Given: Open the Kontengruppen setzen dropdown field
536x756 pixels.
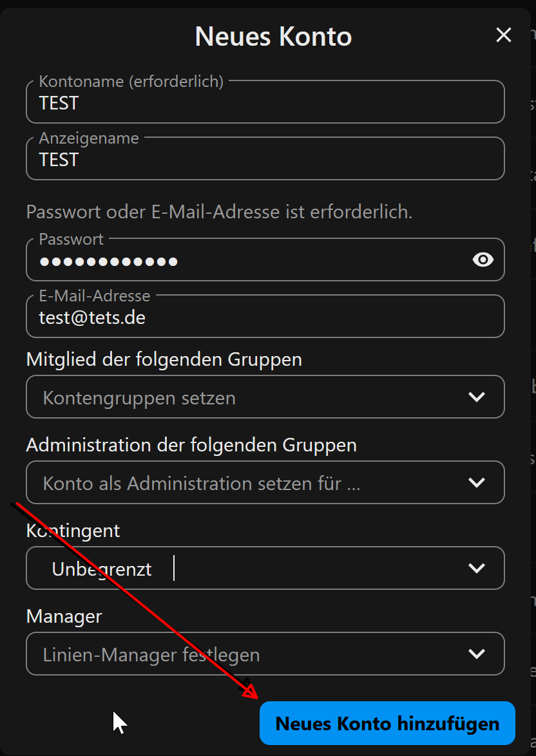Looking at the screenshot, I should coord(245,397).
